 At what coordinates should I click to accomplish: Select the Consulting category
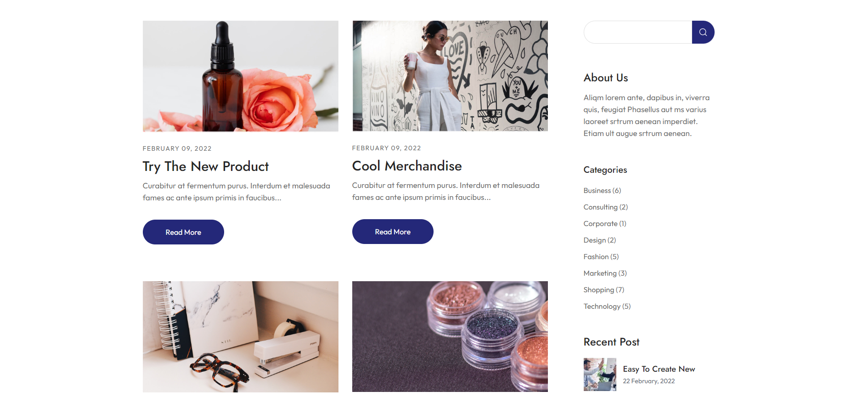tap(605, 207)
